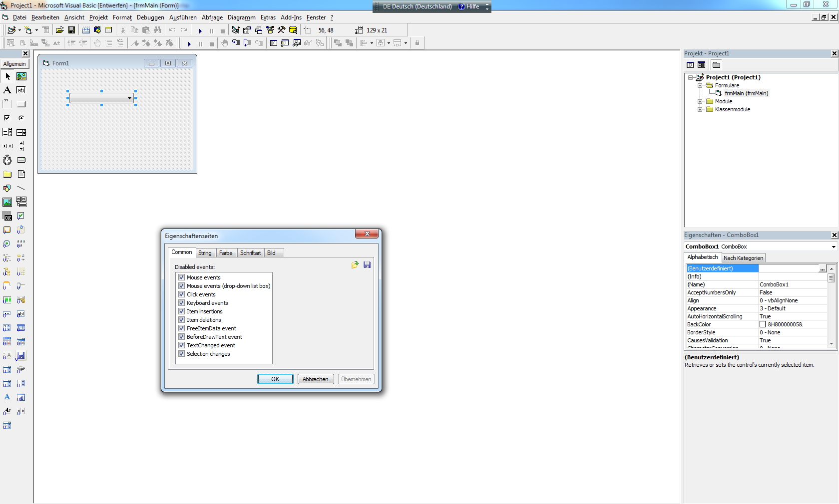This screenshot has width=839, height=504.
Task: Open the Debuggen menu
Action: [150, 17]
